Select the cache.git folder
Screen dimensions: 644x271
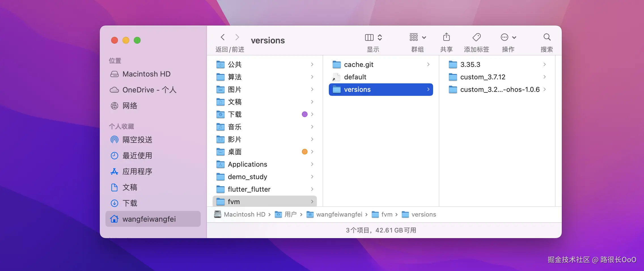click(381, 65)
